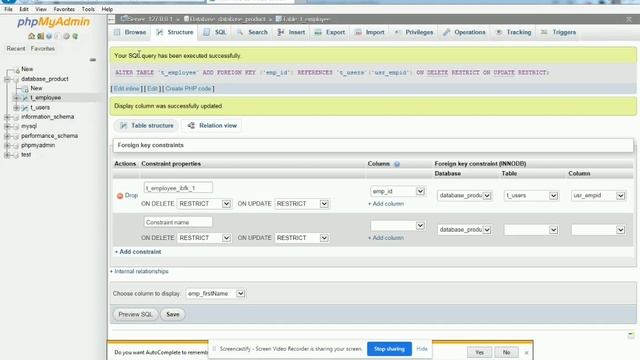Click the Home icon under phpMyAdmin logo

pos(31,36)
